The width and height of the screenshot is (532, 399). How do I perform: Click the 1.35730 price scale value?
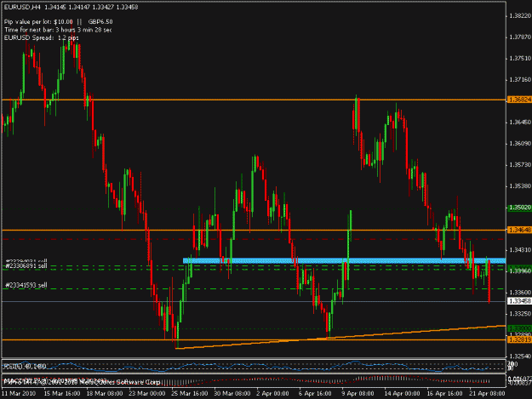coord(520,165)
